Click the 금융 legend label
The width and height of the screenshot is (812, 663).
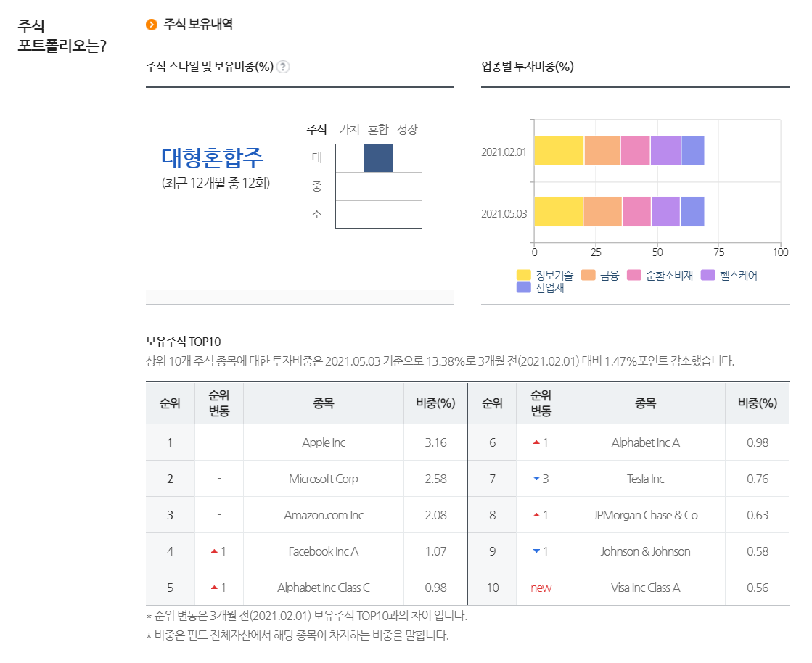pos(610,276)
